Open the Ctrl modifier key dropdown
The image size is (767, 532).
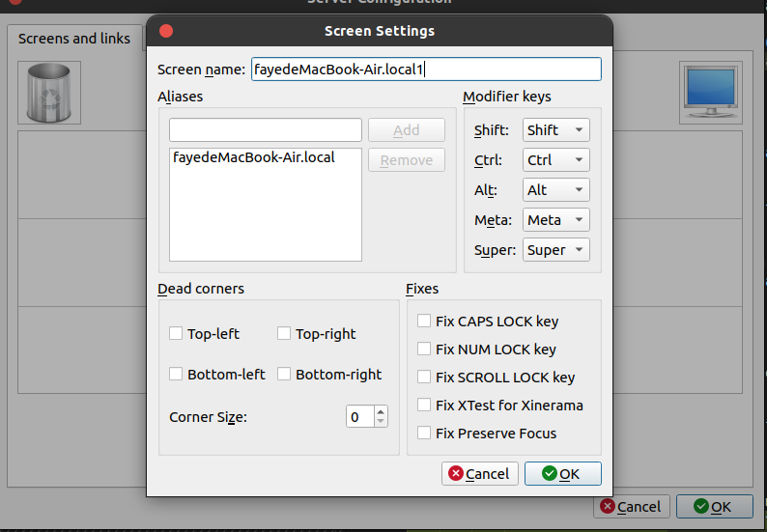click(555, 160)
